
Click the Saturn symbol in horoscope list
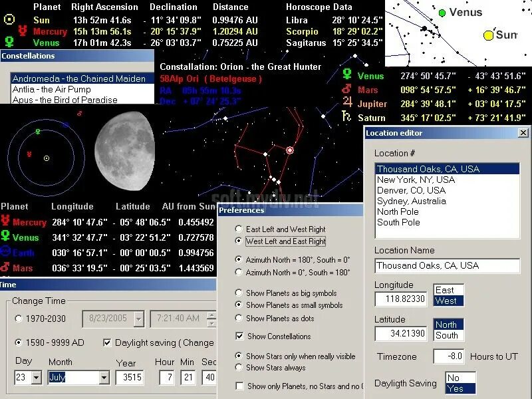pyautogui.click(x=346, y=116)
